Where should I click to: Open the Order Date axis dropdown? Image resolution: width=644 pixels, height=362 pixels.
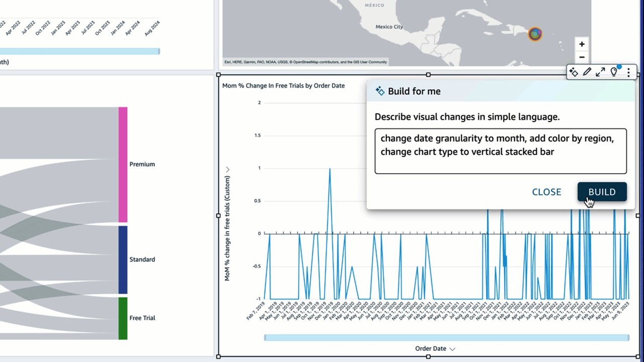(x=452, y=348)
